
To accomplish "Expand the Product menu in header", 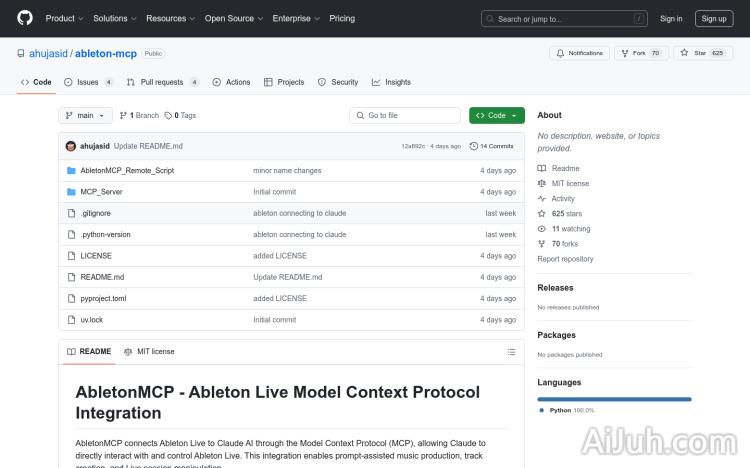I will [64, 18].
